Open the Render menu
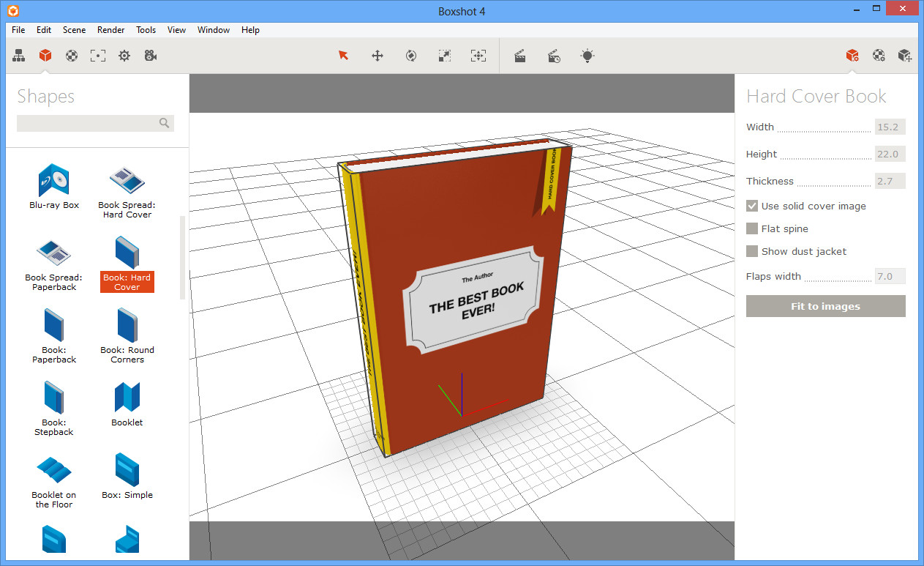This screenshot has width=924, height=566. click(x=111, y=30)
